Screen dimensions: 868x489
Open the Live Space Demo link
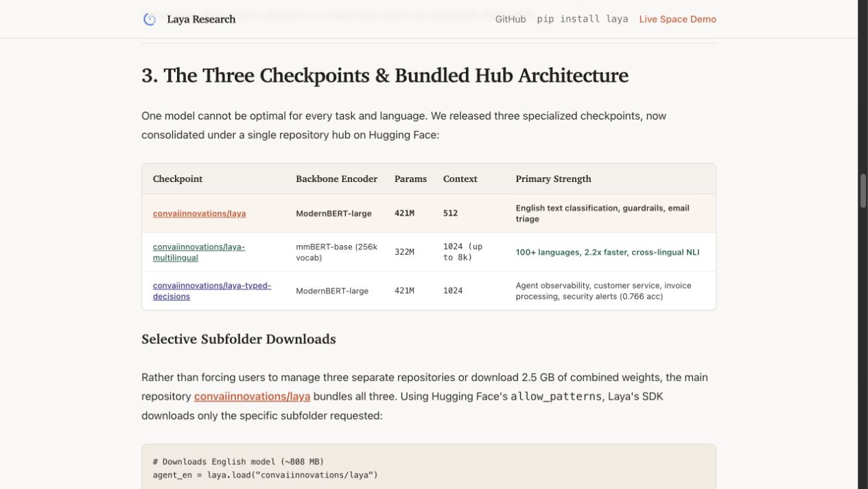pyautogui.click(x=678, y=19)
